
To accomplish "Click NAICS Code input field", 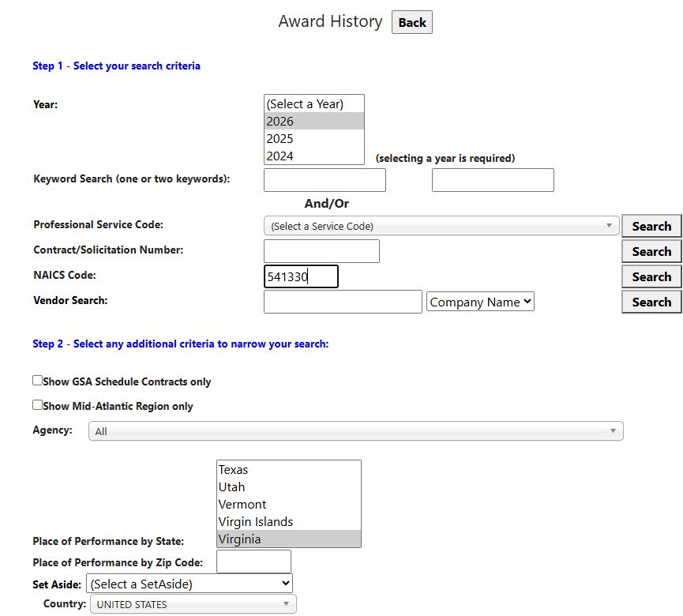I will pyautogui.click(x=301, y=276).
